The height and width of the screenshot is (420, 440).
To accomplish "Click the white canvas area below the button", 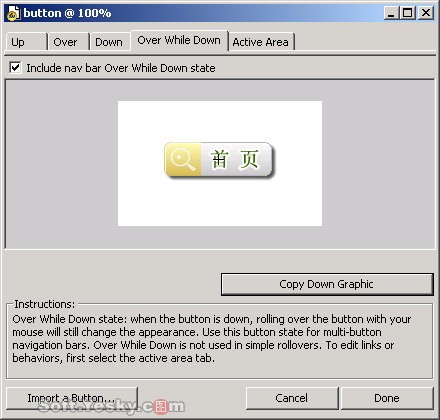I will tap(220, 203).
